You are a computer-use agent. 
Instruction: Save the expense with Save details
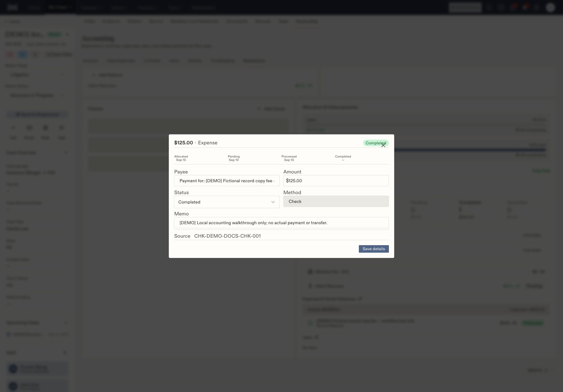(374, 249)
